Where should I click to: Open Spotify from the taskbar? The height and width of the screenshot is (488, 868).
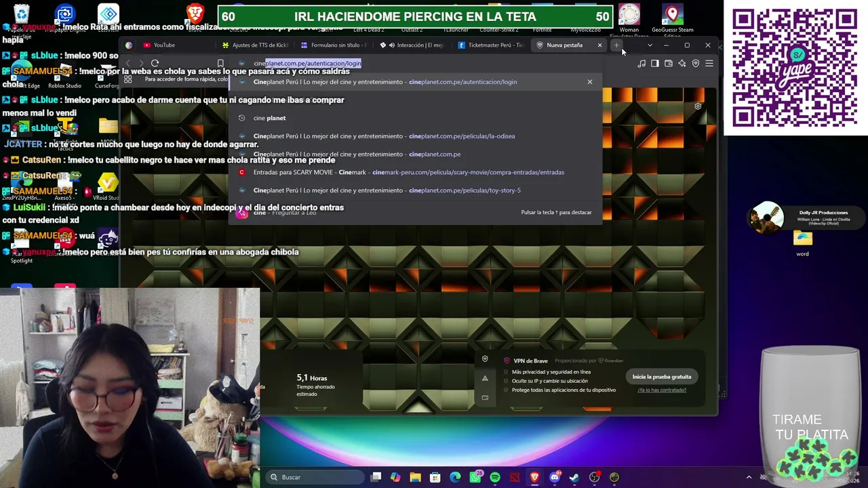click(495, 477)
